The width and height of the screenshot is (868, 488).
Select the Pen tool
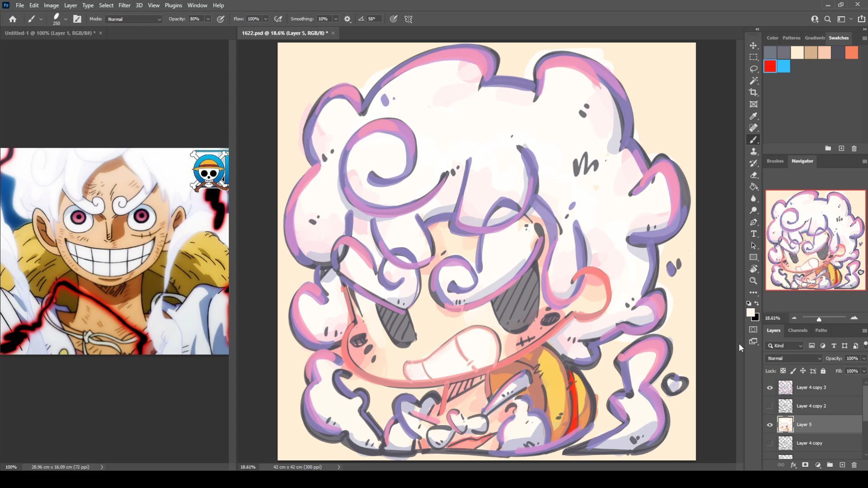coord(754,222)
